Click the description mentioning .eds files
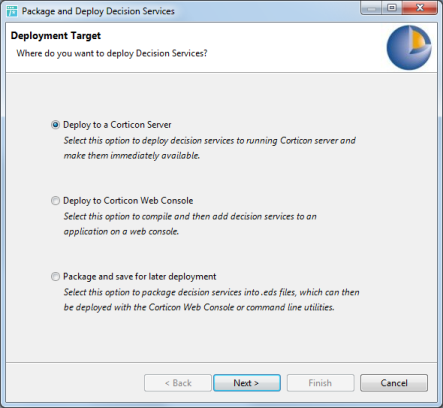Viewport: 443px width, 408px height. (x=211, y=300)
